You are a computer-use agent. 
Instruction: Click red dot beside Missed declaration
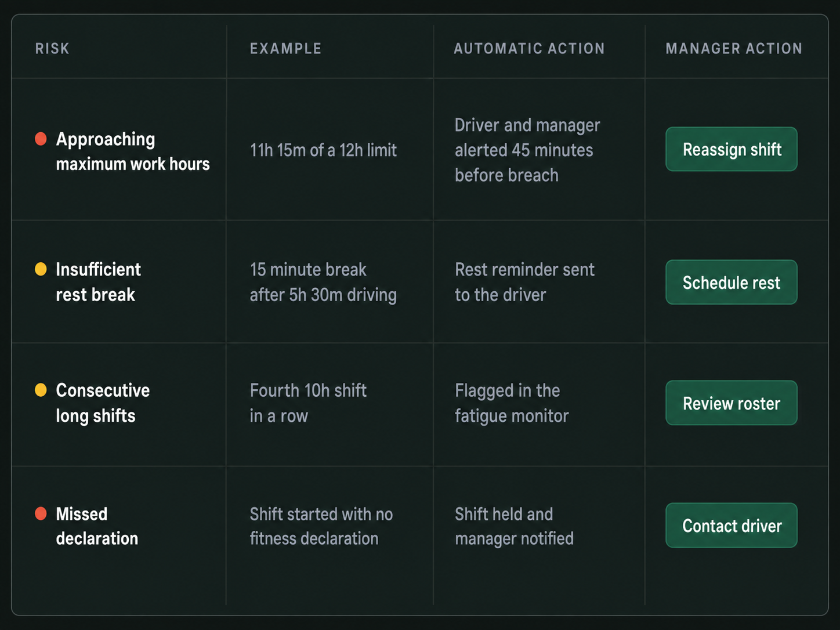[41, 513]
